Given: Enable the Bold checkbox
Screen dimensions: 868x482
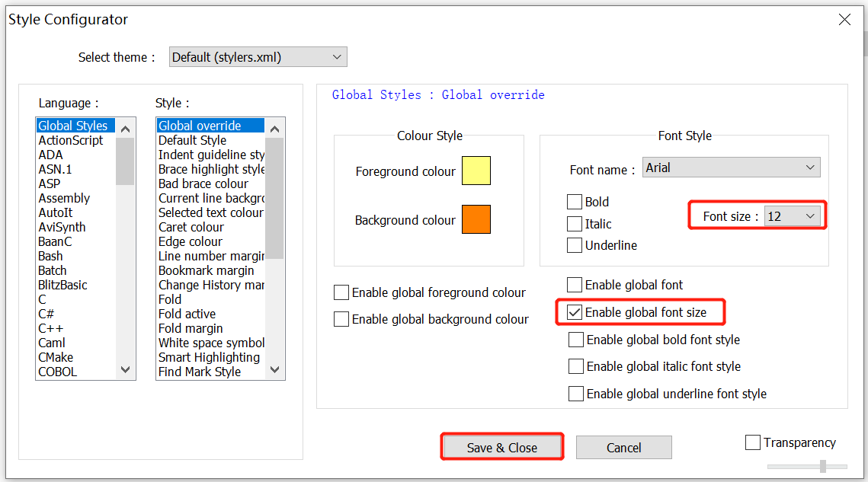Looking at the screenshot, I should 576,202.
